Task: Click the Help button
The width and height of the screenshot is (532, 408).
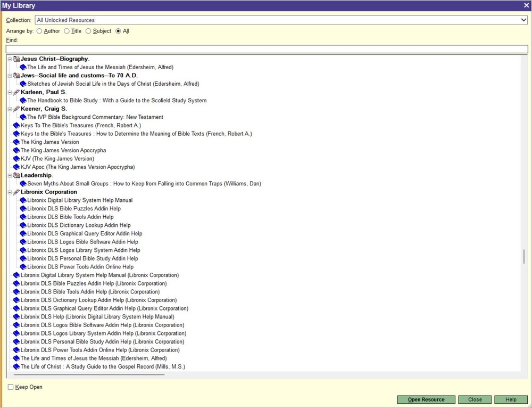Action: tap(511, 399)
